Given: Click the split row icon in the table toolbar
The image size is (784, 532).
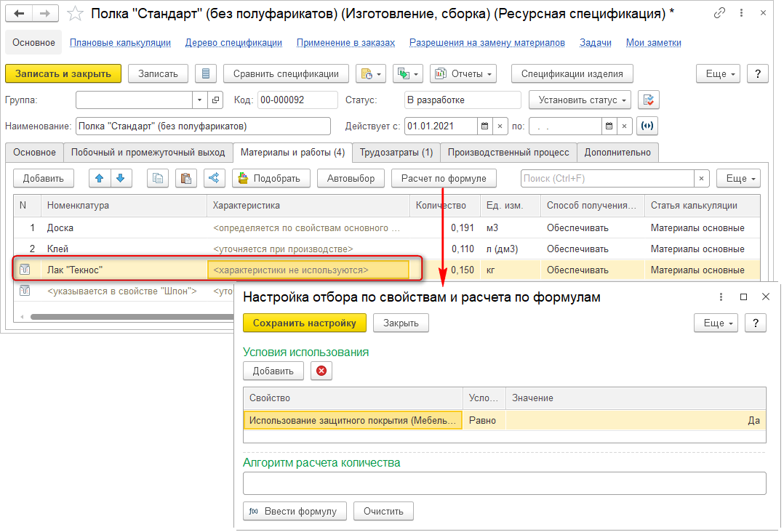Looking at the screenshot, I should (x=213, y=178).
